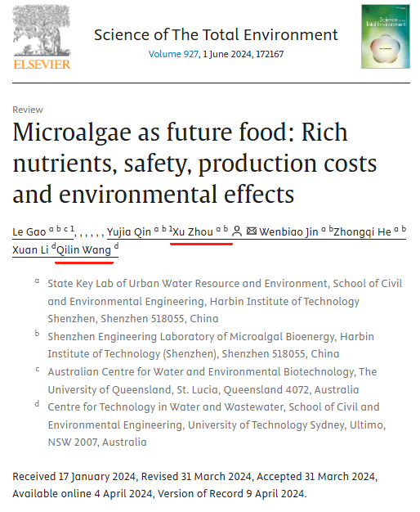Select author Xu Zhou
This screenshot has height=512, width=420.
click(x=193, y=231)
